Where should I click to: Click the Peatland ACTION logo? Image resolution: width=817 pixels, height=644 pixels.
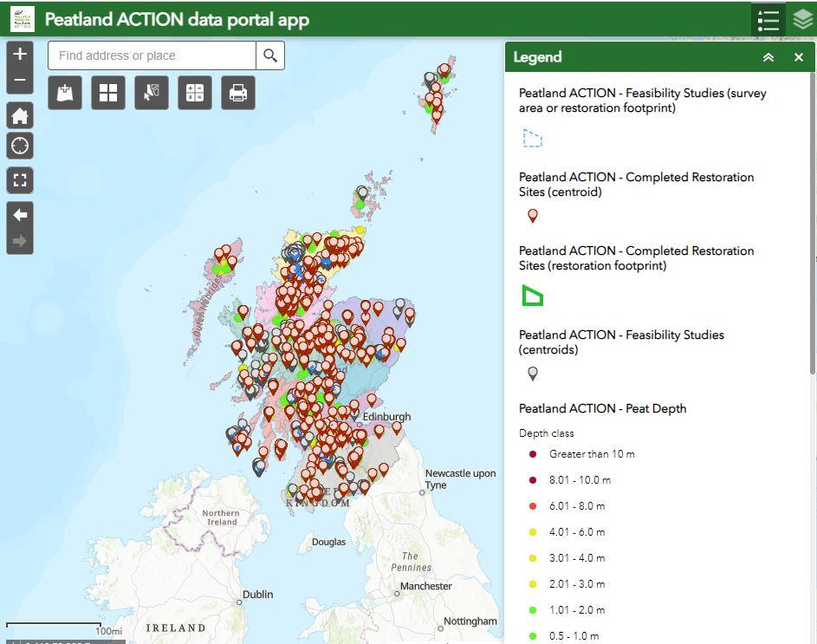pos(23,19)
